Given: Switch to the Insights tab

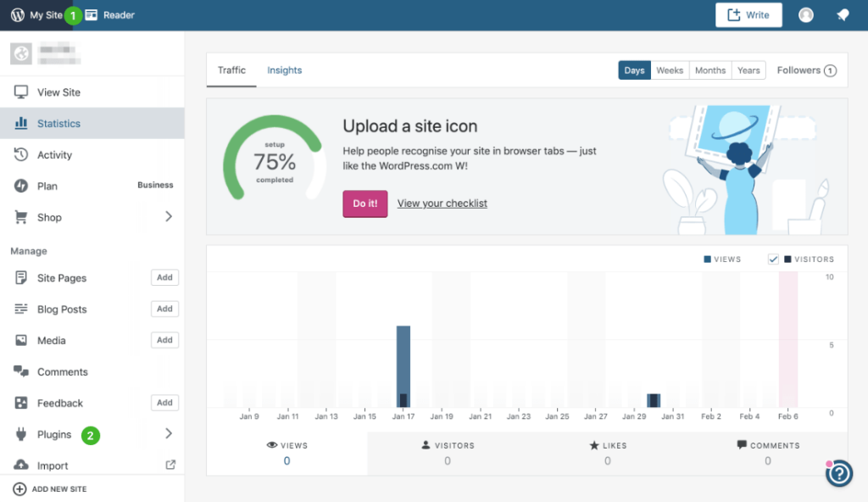Looking at the screenshot, I should (285, 70).
